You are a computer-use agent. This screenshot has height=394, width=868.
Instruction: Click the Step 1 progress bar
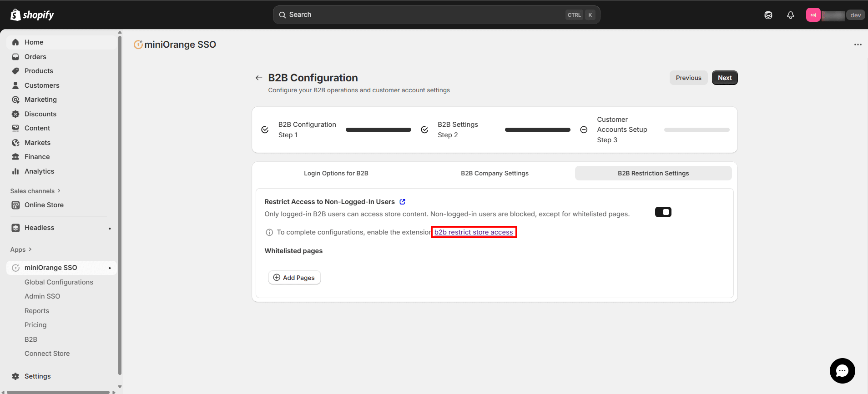tap(378, 130)
